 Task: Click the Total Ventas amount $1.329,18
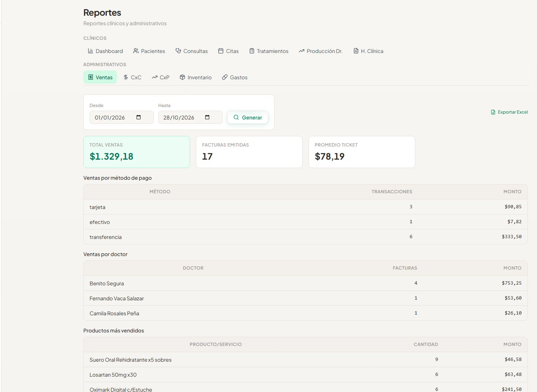coord(111,156)
